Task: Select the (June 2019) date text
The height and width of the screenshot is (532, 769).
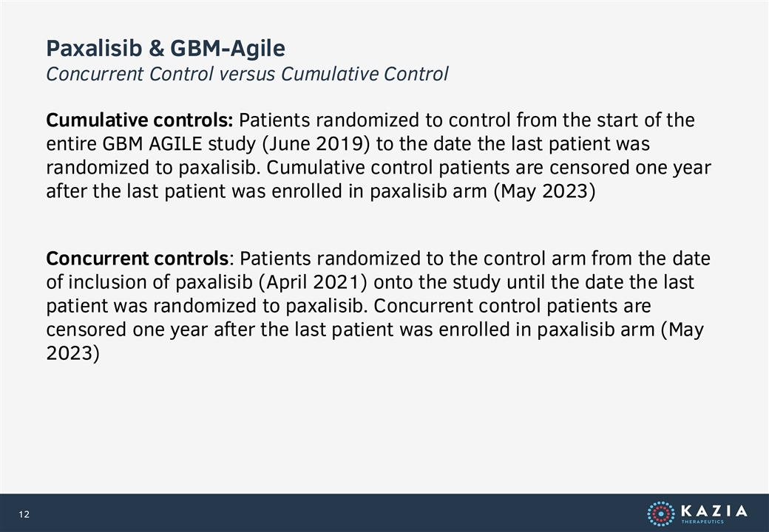Action: tap(316, 144)
